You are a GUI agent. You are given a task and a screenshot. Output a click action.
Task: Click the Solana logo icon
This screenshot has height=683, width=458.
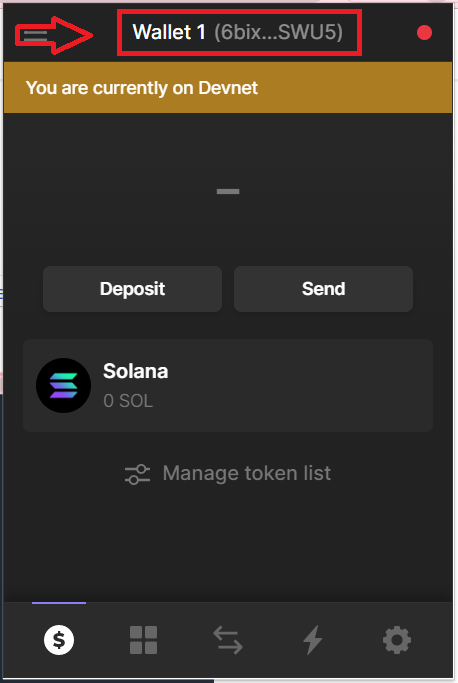pyautogui.click(x=64, y=385)
